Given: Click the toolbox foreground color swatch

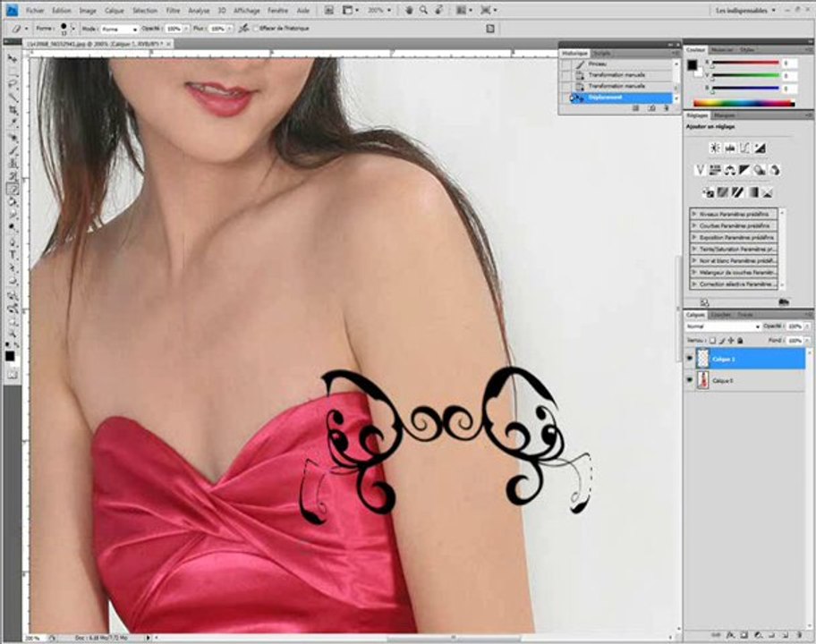Looking at the screenshot, I should click(9, 356).
